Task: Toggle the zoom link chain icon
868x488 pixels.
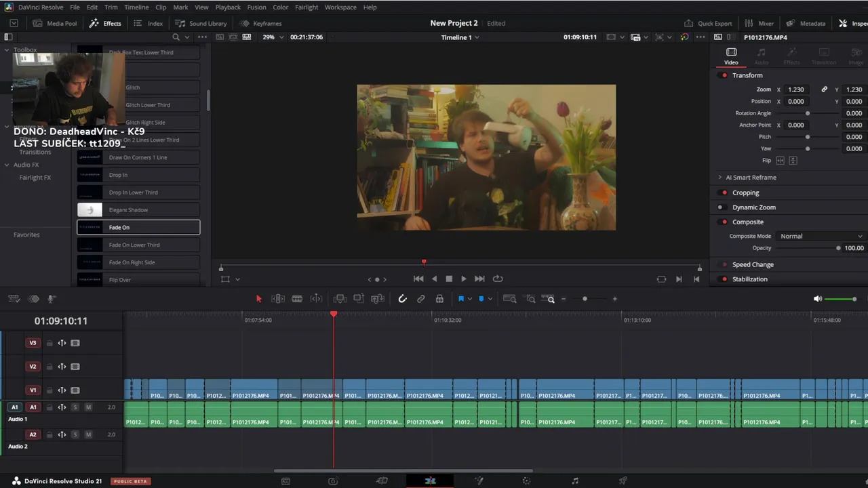Action: (x=825, y=89)
